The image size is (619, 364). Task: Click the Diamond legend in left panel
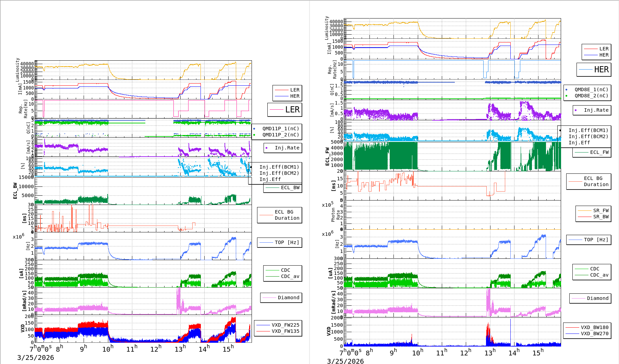[x=288, y=298]
